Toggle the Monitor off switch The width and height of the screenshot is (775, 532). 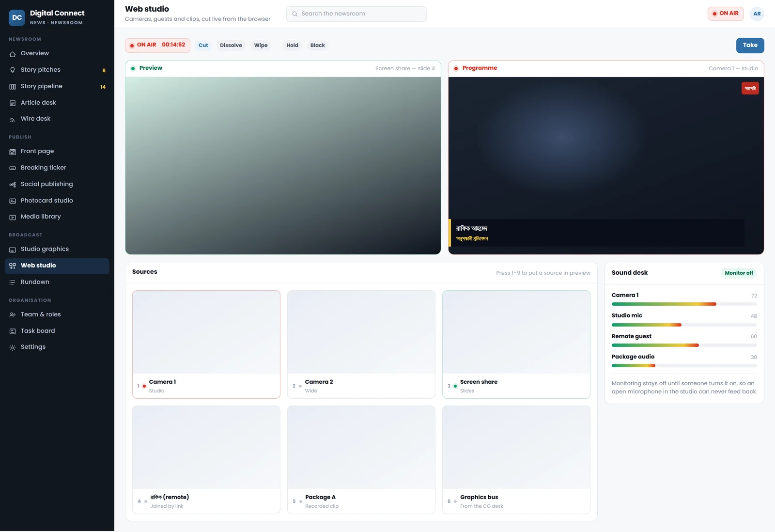coord(739,273)
